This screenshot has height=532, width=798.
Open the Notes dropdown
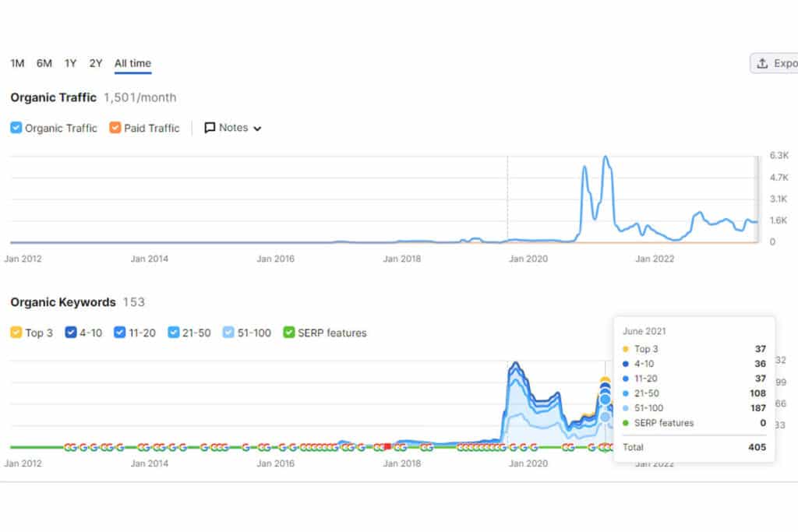[x=232, y=128]
